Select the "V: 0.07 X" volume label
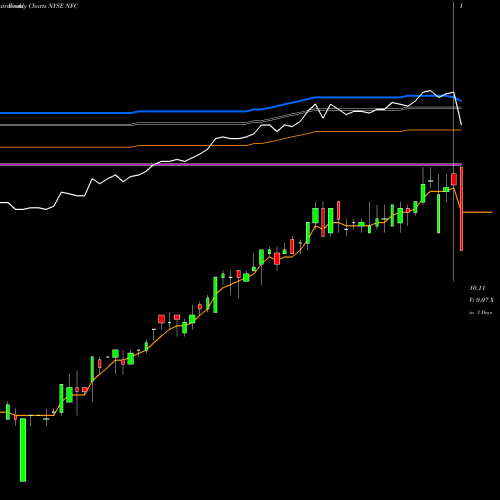The image size is (500, 500). click(481, 300)
